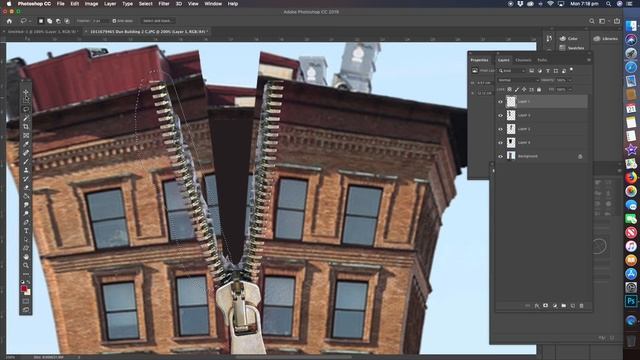Hide the selected top layer
This screenshot has height=360, width=640.
[500, 102]
